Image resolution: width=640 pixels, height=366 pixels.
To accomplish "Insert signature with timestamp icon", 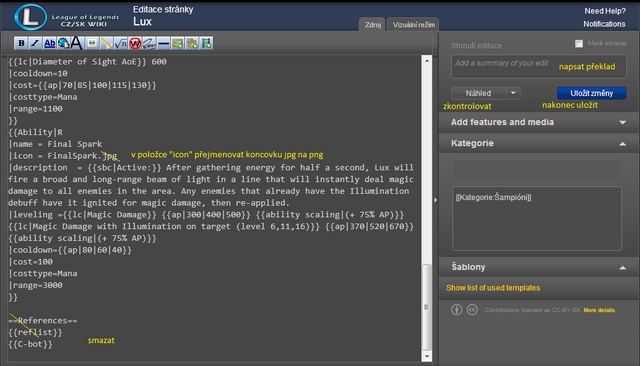I will click(149, 43).
